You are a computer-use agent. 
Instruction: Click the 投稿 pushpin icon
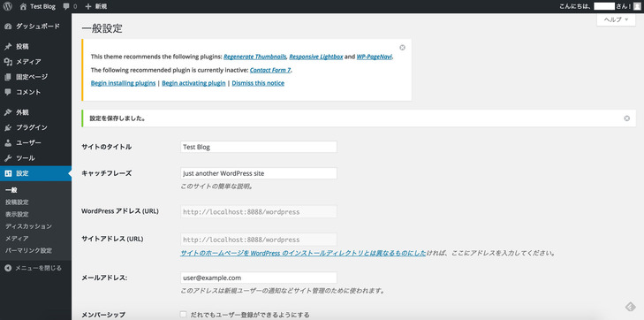pyautogui.click(x=8, y=47)
